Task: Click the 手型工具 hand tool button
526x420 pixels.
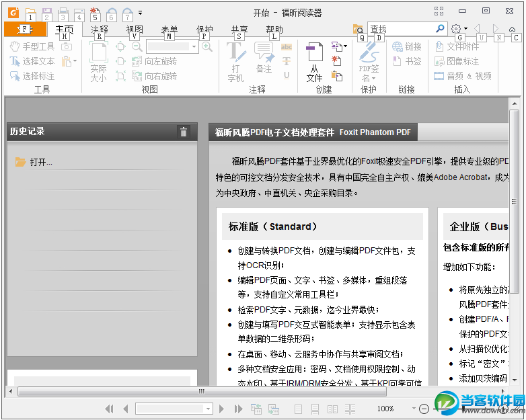Action: click(x=32, y=46)
